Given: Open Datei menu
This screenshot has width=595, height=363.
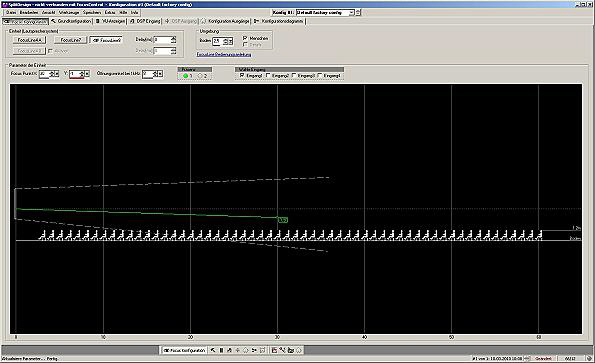Looking at the screenshot, I should pos(11,13).
